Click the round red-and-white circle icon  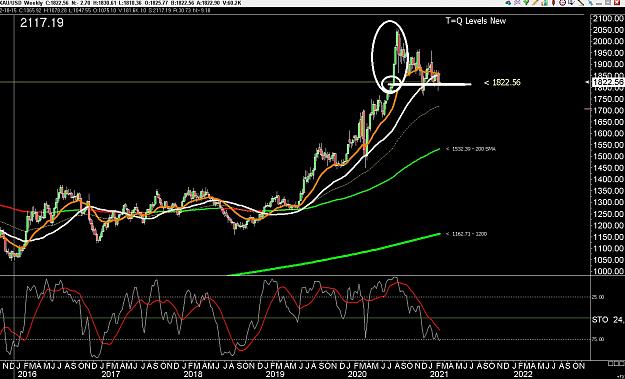click(562, 2)
